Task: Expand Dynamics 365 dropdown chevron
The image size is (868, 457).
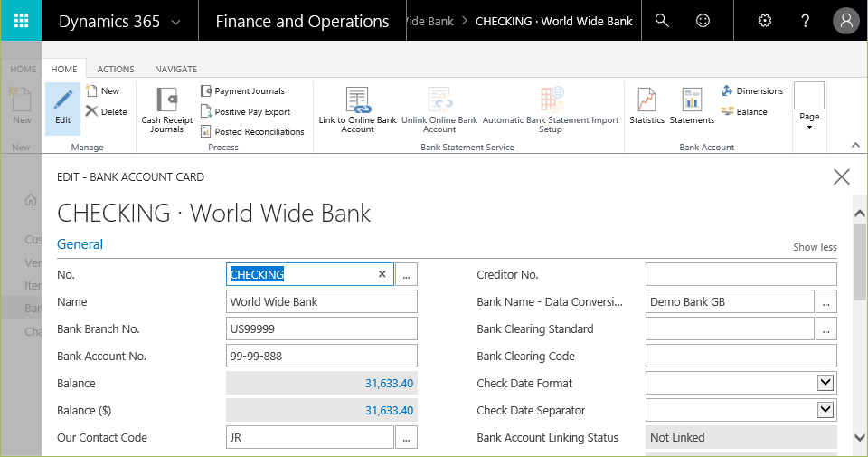Action: pos(175,22)
